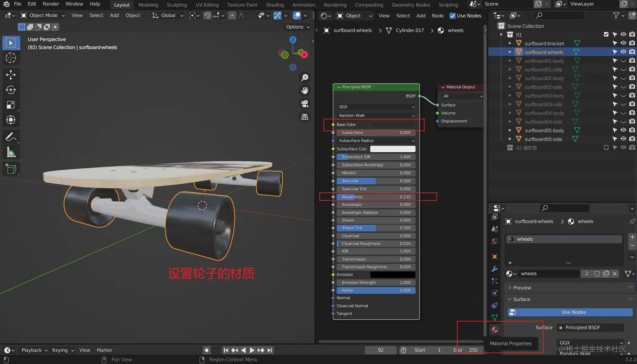The height and width of the screenshot is (364, 637).
Task: Open the Physics properties tab
Action: click(495, 293)
